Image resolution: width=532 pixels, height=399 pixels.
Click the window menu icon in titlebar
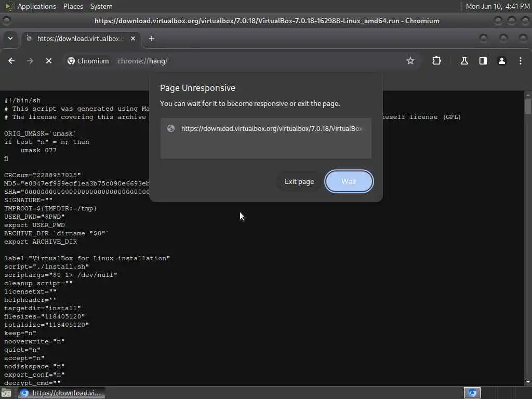[x=6, y=21]
